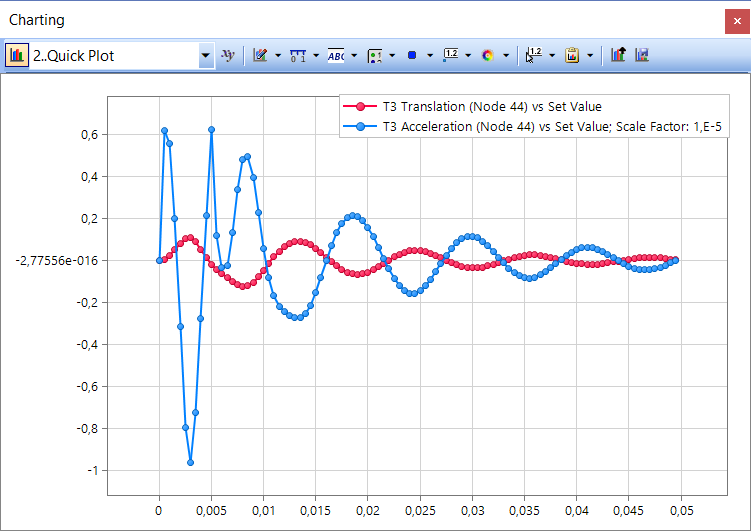This screenshot has width=751, height=531.
Task: Click the -0,8 y-axis label
Action: coord(87,429)
